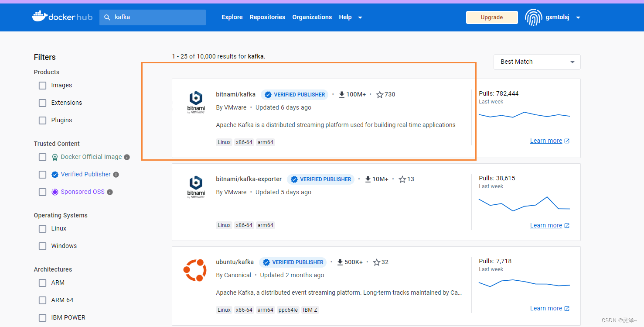This screenshot has width=644, height=327.
Task: Open the Best Match sort dropdown
Action: pos(537,62)
